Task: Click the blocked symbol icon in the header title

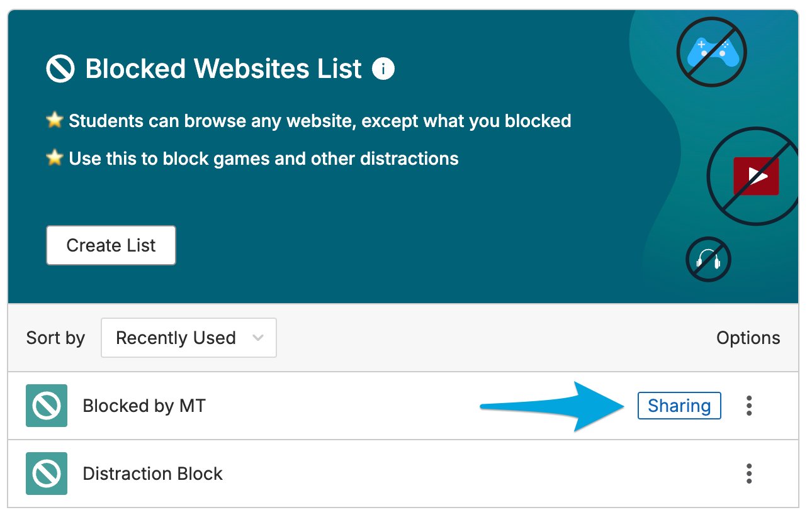Action: click(60, 69)
